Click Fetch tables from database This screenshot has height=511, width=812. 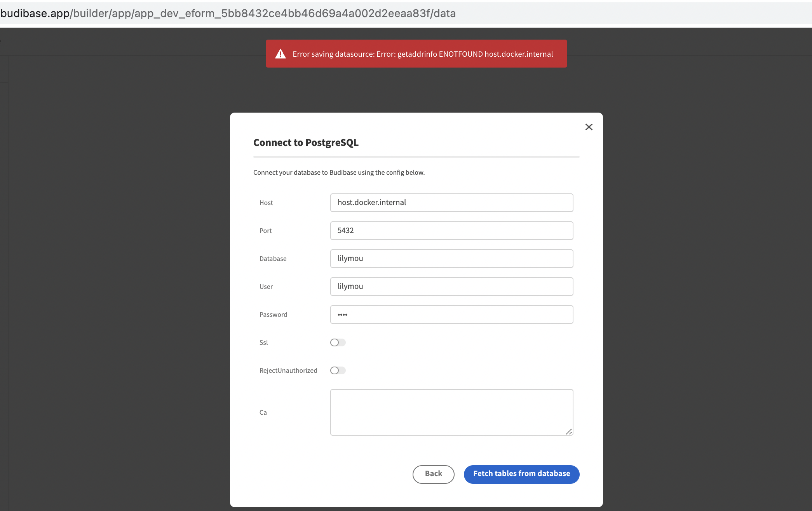(521, 474)
